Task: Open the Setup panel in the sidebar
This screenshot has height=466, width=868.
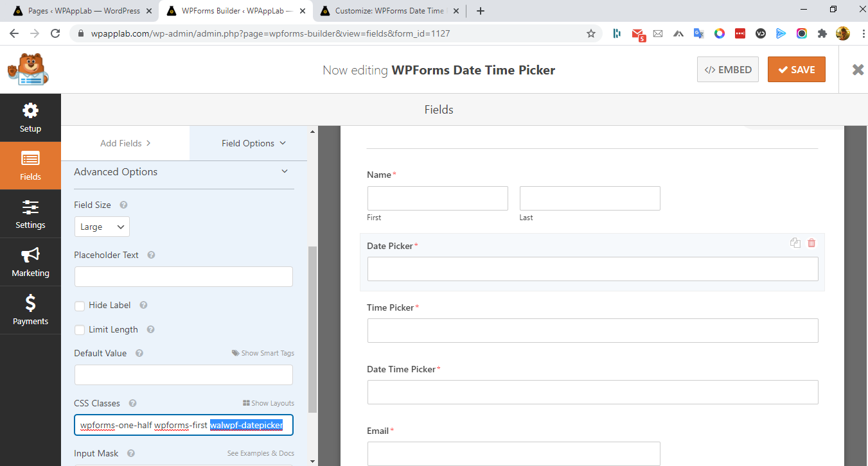Action: point(30,117)
